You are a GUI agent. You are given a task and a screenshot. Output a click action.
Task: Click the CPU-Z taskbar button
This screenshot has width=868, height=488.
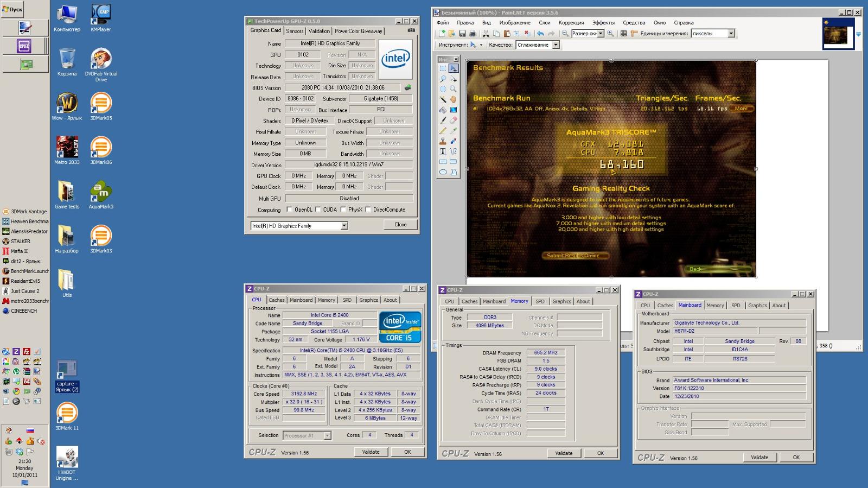[24, 46]
